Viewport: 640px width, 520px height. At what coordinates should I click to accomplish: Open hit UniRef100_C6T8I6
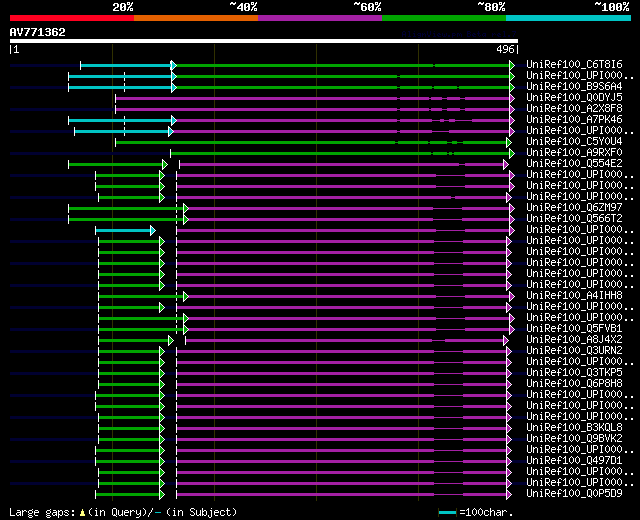tap(574, 64)
